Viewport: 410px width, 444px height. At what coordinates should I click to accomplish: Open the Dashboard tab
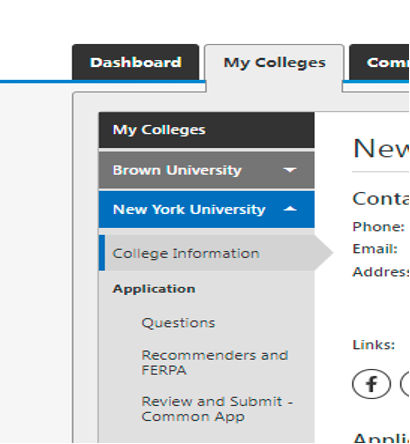[x=136, y=62]
